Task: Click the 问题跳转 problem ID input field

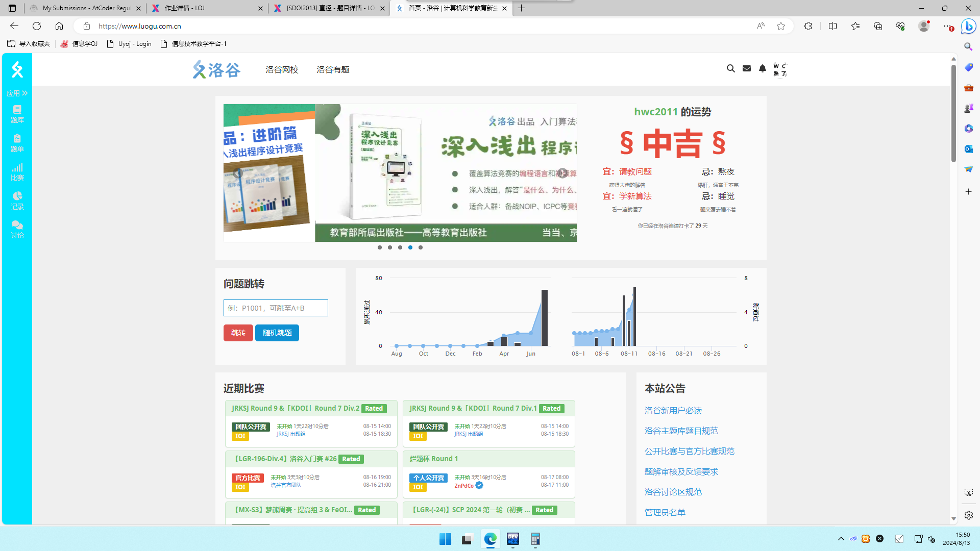Action: [276, 308]
